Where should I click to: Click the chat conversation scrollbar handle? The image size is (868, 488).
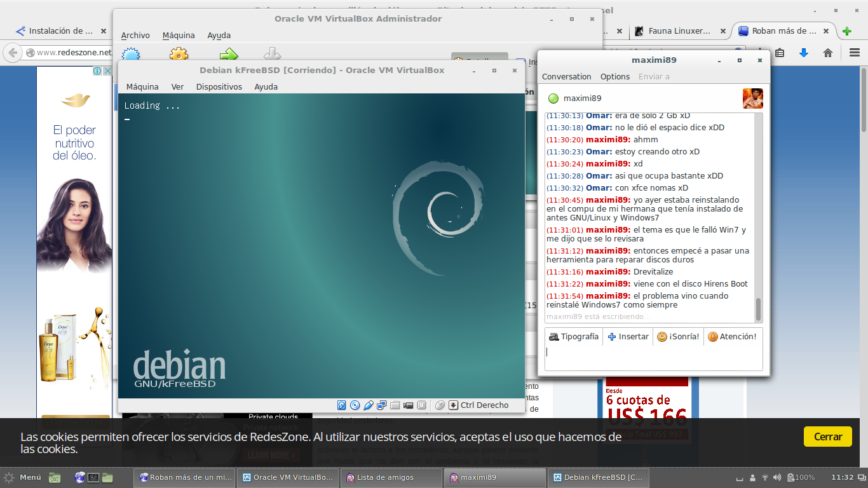(x=758, y=309)
